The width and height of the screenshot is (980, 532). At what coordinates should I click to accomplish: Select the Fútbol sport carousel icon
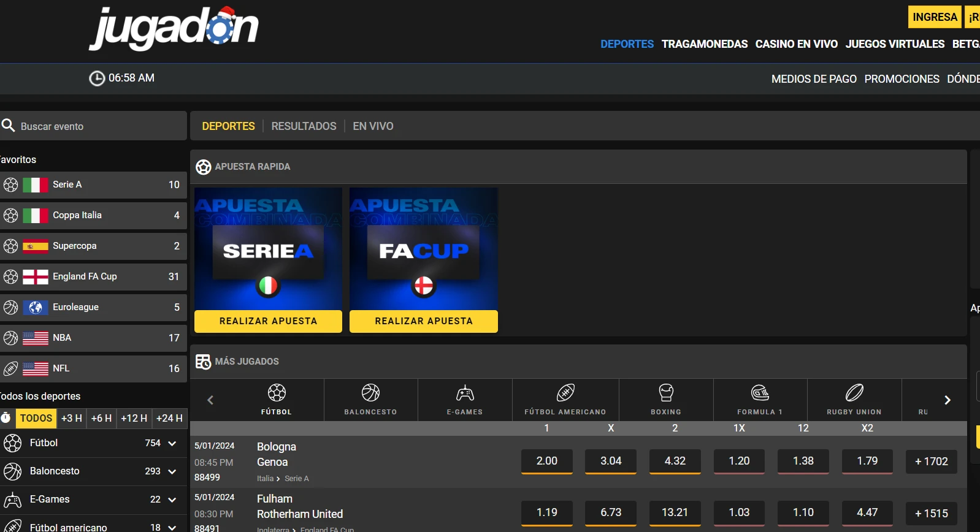[x=277, y=393]
